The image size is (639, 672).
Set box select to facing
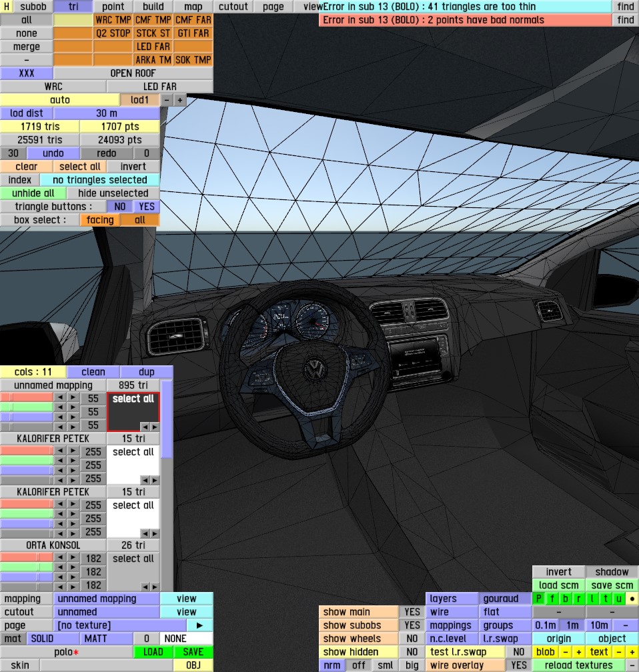click(100, 220)
